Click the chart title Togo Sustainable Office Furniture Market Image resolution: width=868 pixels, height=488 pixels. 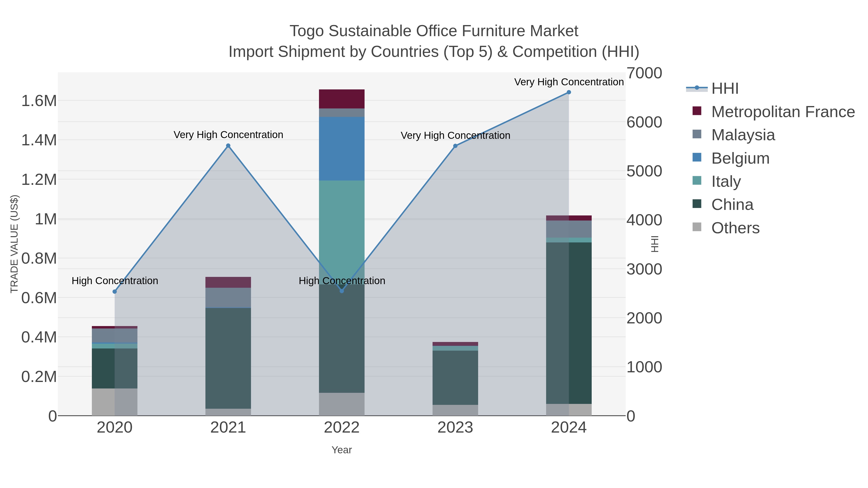tap(434, 31)
